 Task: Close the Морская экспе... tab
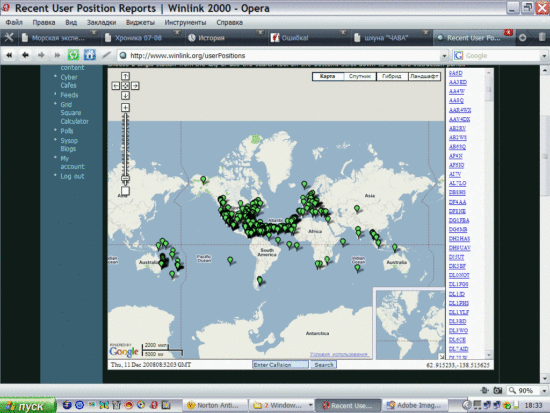pos(94,33)
